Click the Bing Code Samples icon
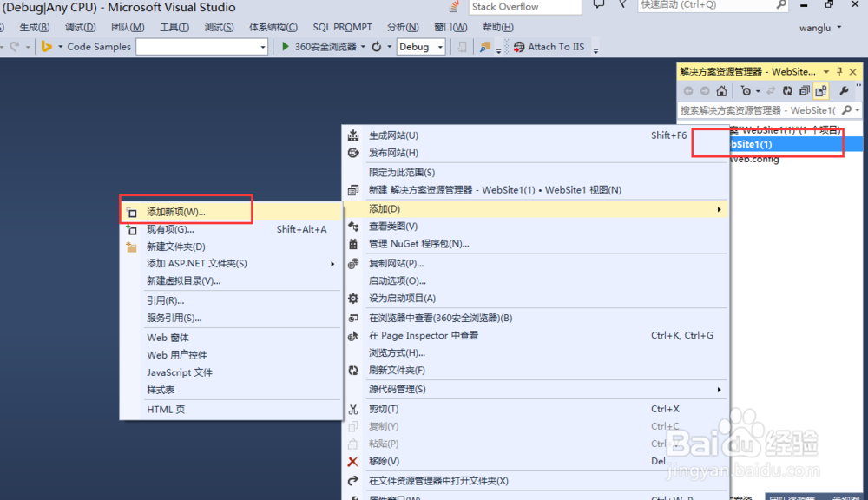Viewport: 868px width, 500px height. (47, 47)
